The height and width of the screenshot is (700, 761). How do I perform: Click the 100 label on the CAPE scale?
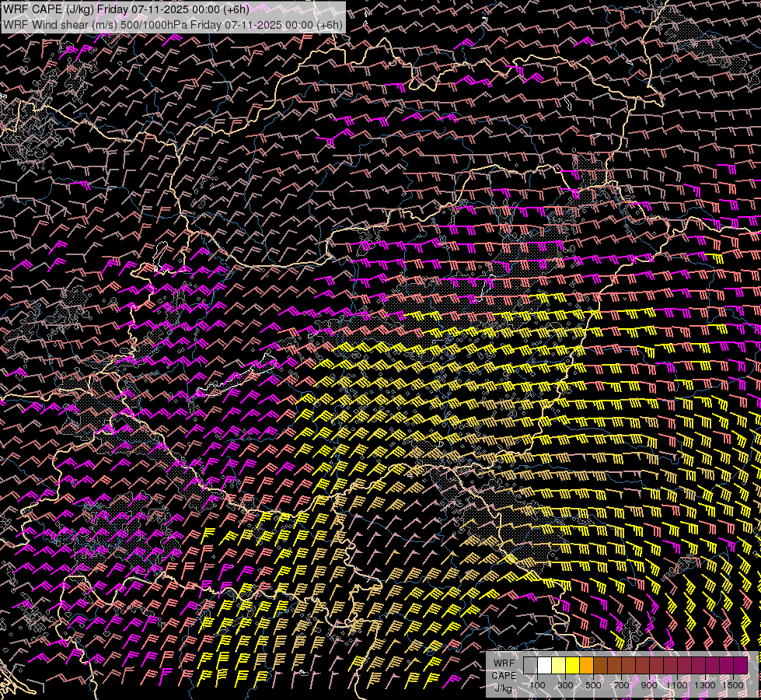[x=537, y=685]
